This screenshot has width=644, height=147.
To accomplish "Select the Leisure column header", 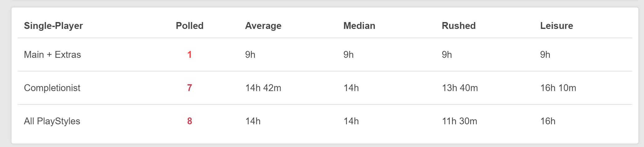I will click(x=556, y=26).
